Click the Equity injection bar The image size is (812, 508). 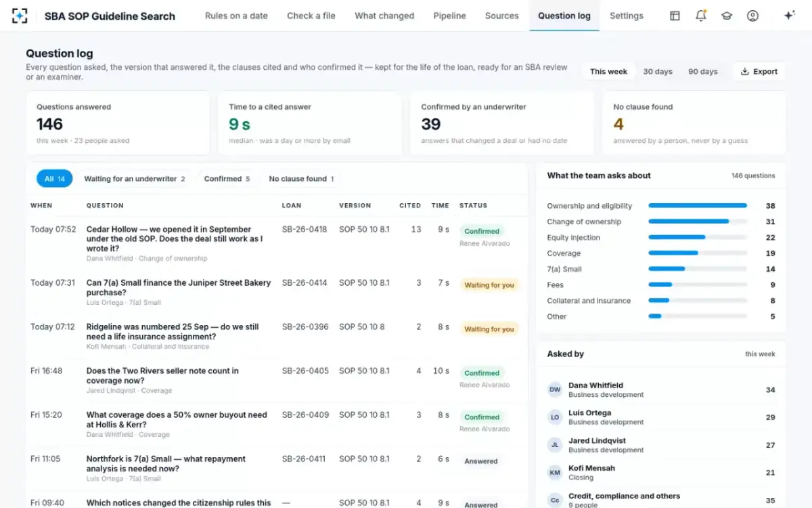click(698, 237)
